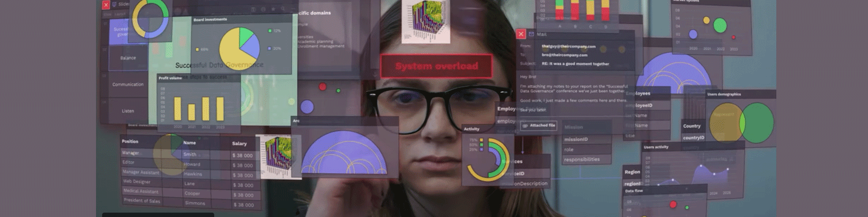Click the Profit volume bar chart
The width and height of the screenshot is (868, 217).
[x=198, y=108]
